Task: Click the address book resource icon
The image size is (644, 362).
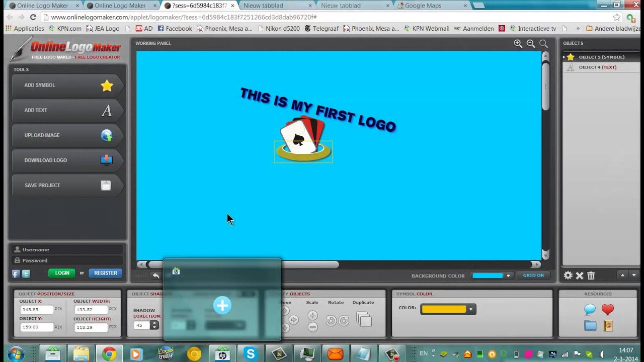Action: click(x=608, y=326)
